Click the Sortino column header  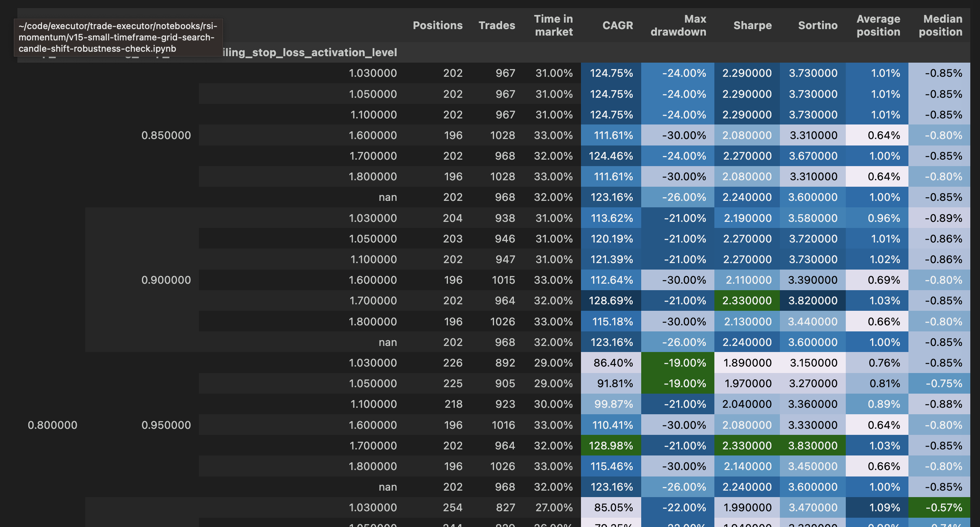[817, 25]
